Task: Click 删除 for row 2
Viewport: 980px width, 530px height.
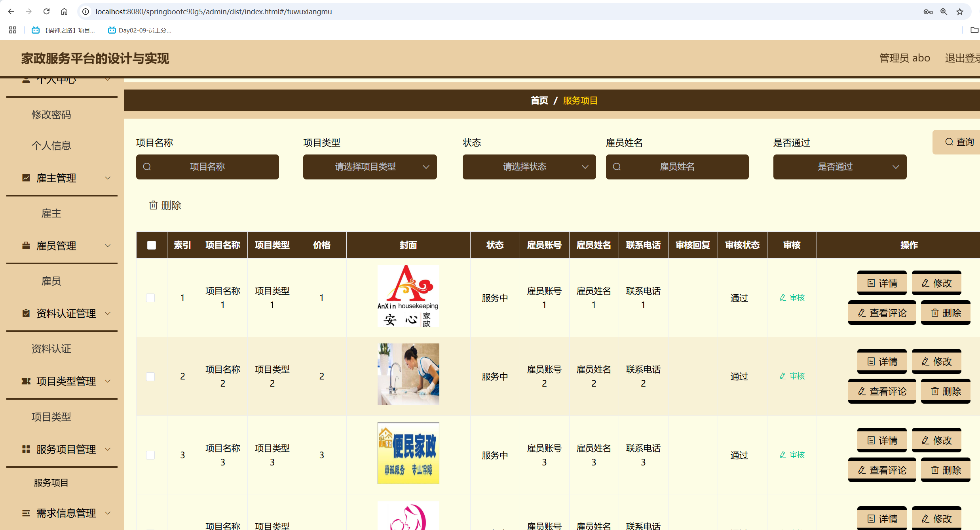Action: pos(946,391)
